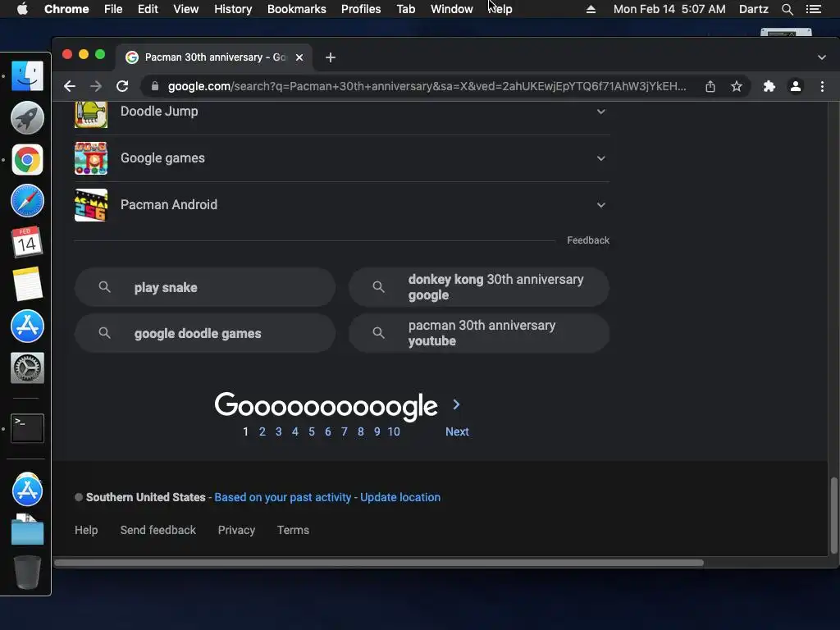Go to results page 5

[311, 431]
